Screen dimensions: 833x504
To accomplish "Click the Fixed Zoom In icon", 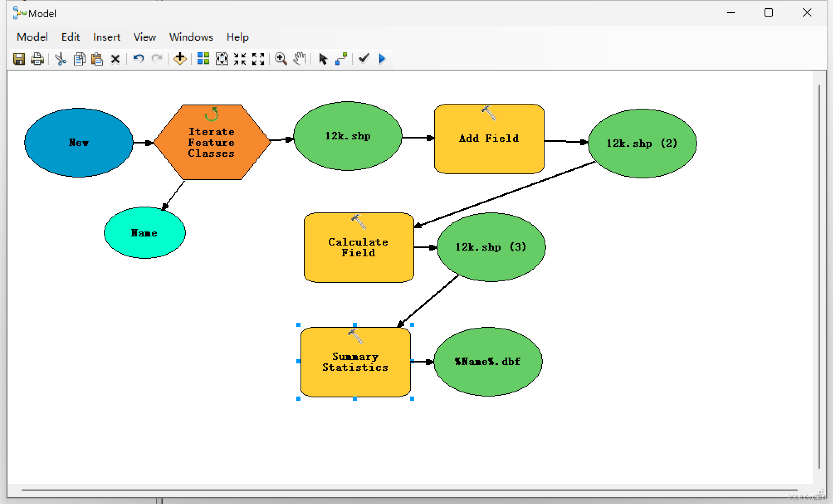I will point(240,58).
